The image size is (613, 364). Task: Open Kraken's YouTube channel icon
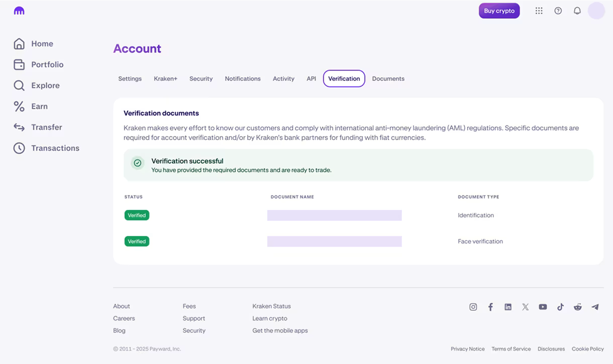click(x=543, y=307)
